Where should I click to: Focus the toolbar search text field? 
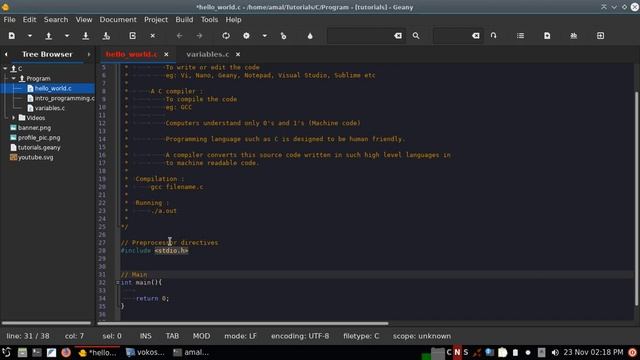[359, 36]
